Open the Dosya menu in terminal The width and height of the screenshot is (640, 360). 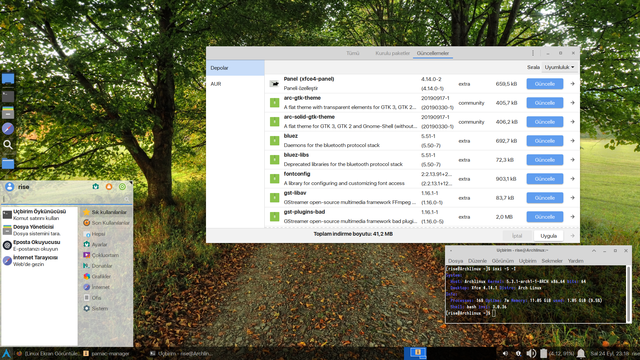tap(456, 261)
